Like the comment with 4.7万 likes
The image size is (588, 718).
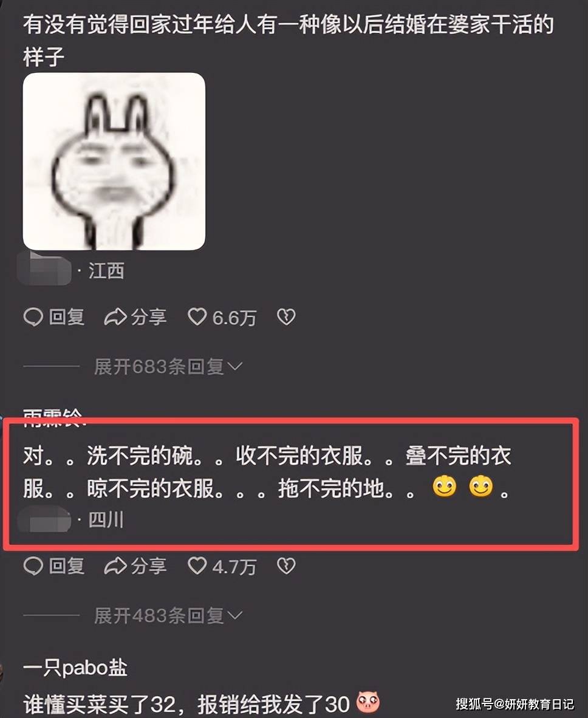click(197, 566)
